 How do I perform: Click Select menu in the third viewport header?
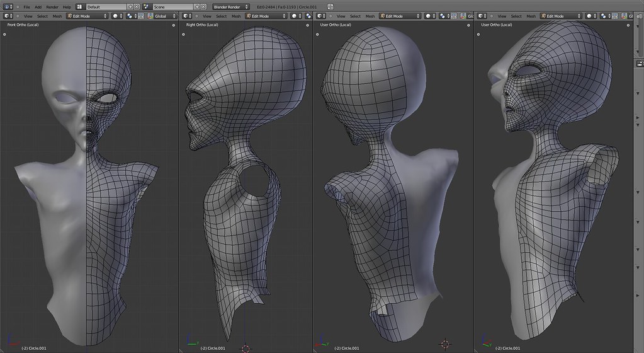pyautogui.click(x=355, y=16)
